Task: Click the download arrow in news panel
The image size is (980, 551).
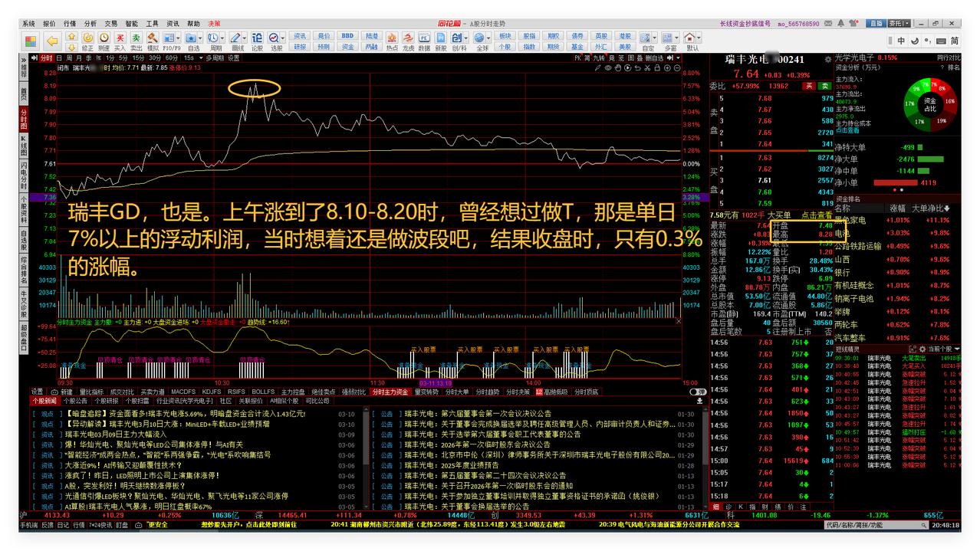Action: (699, 401)
